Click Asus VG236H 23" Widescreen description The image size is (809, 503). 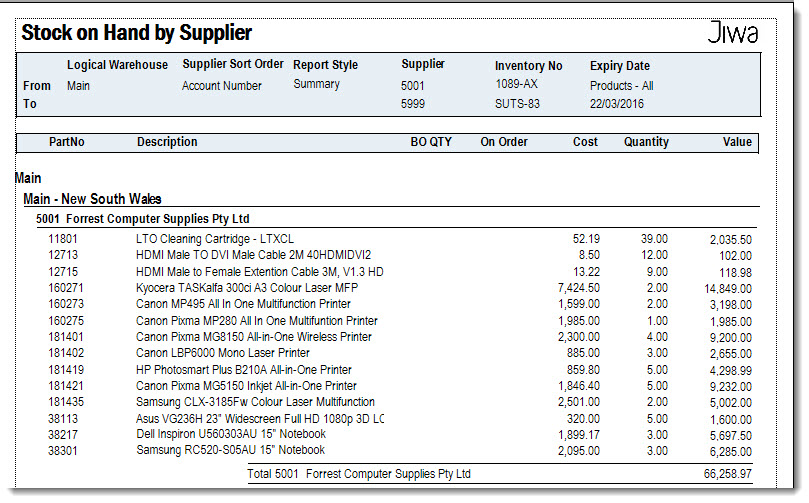pos(260,419)
